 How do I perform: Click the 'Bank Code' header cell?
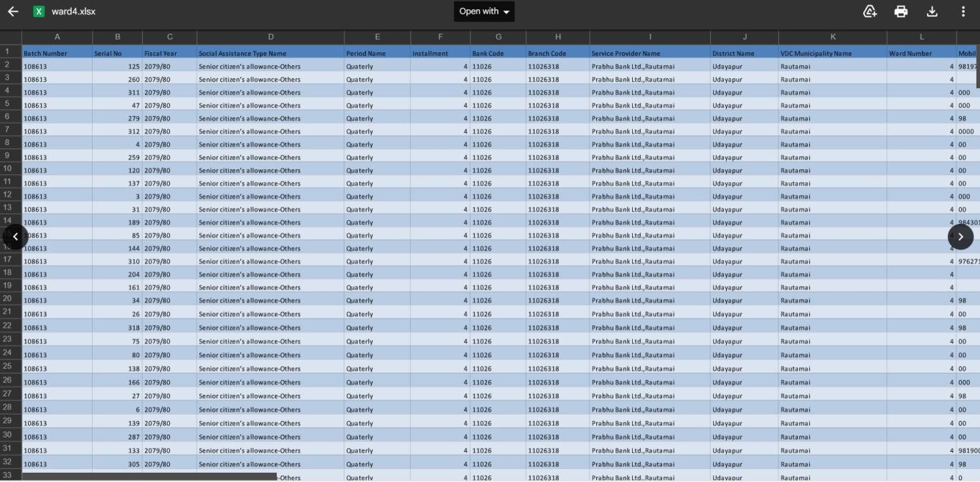[498, 53]
